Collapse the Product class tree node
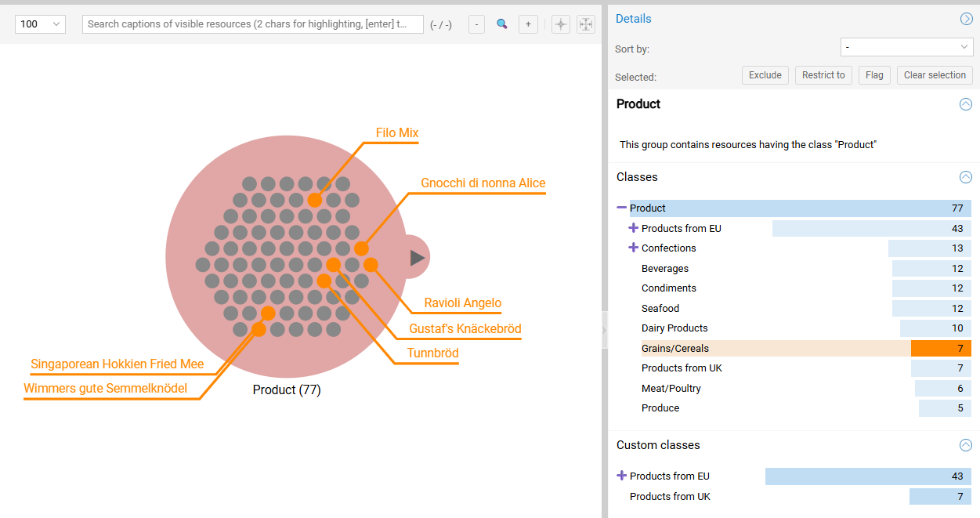Viewport: 980px width, 518px height. pos(621,208)
